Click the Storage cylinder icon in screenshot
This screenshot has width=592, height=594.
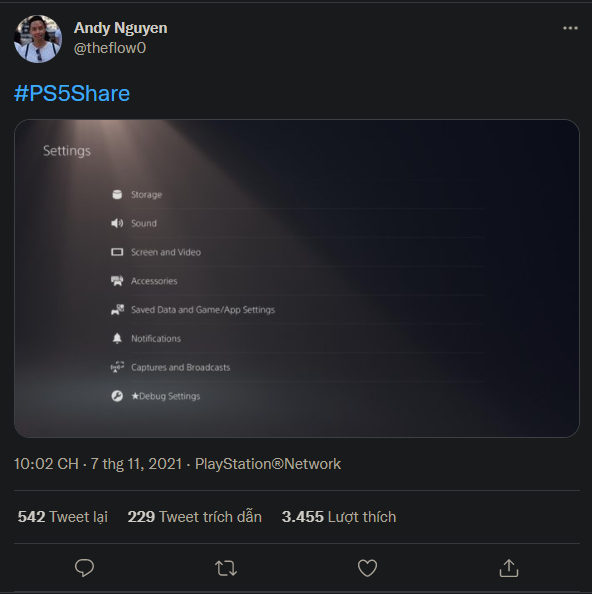[117, 194]
